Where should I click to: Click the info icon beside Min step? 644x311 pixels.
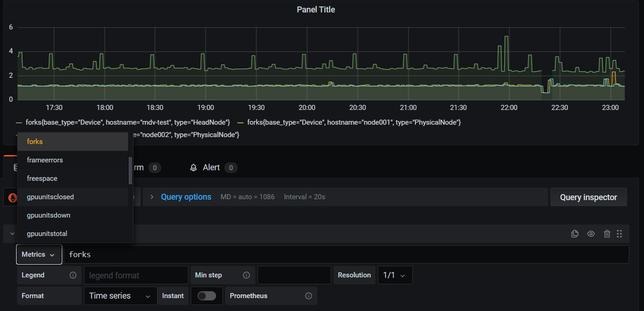(246, 275)
